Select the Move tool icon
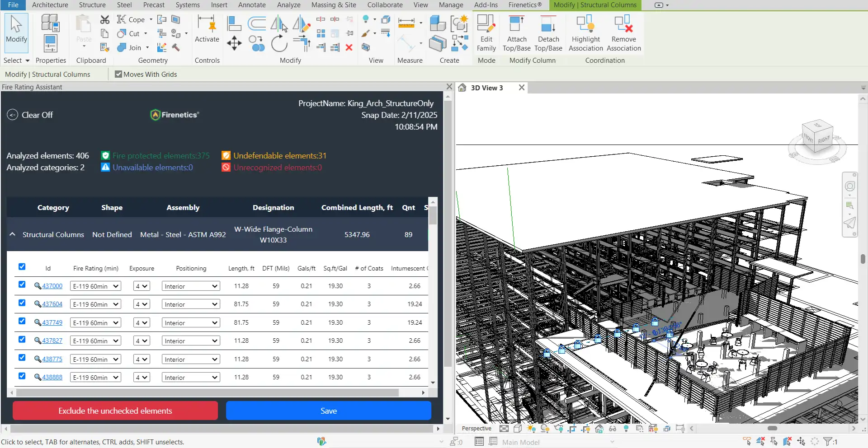This screenshot has width=868, height=448. (x=234, y=44)
